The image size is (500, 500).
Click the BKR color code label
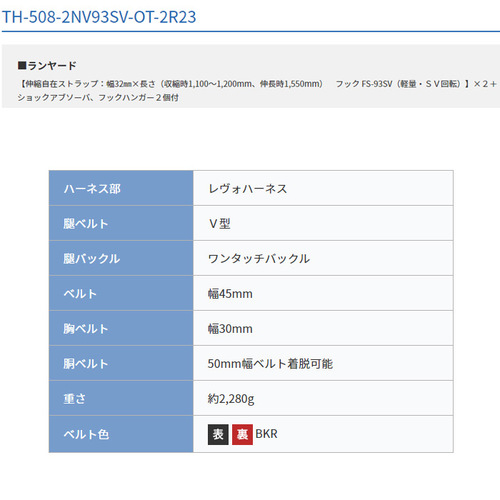click(x=266, y=434)
